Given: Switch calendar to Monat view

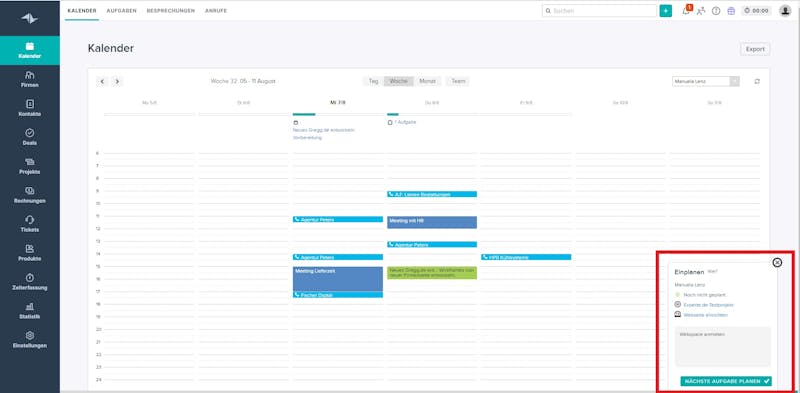Looking at the screenshot, I should click(428, 81).
